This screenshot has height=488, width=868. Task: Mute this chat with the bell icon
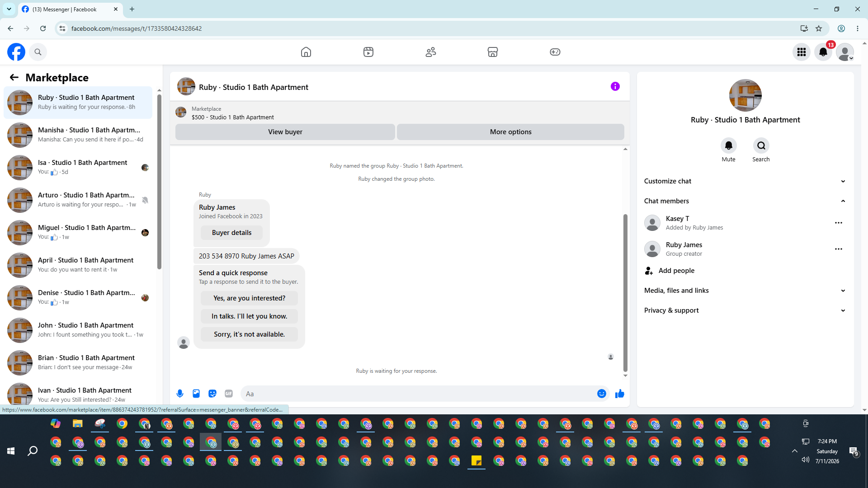point(729,145)
